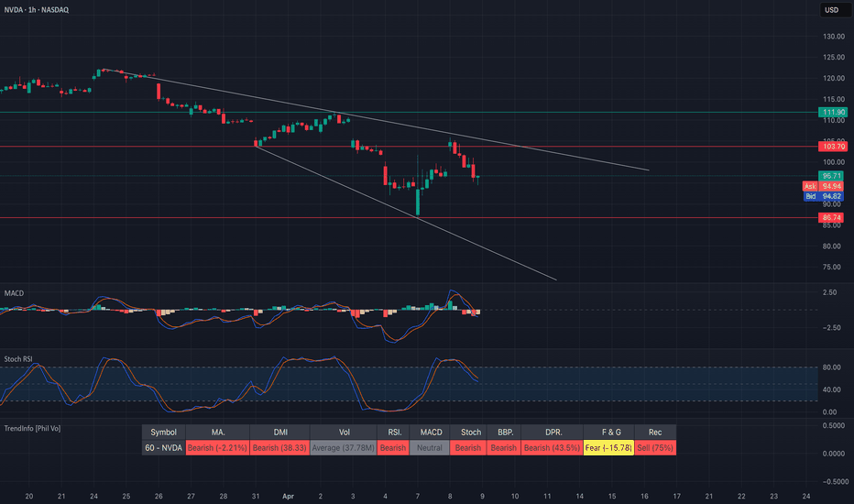Click the 0.5000 TrendInfo scale label

click(x=836, y=425)
